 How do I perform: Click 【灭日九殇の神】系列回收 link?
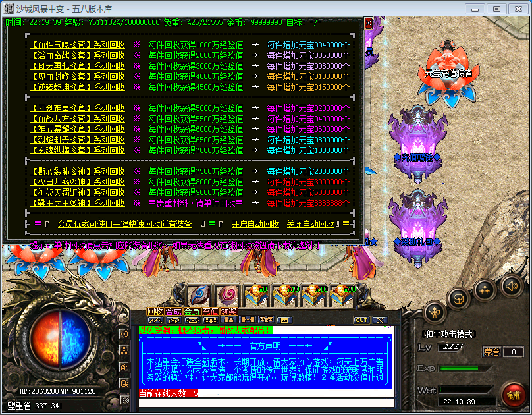[x=78, y=182]
